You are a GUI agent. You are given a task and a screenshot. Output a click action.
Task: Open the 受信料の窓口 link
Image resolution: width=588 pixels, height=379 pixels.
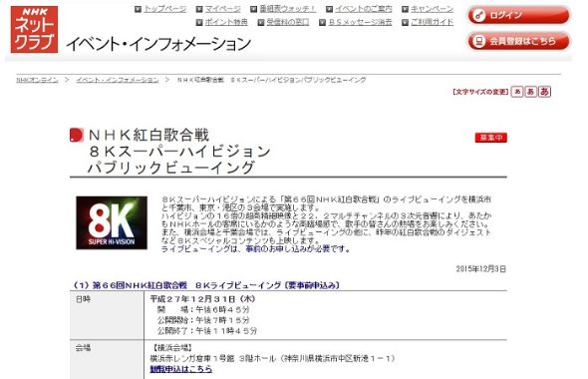pos(288,22)
